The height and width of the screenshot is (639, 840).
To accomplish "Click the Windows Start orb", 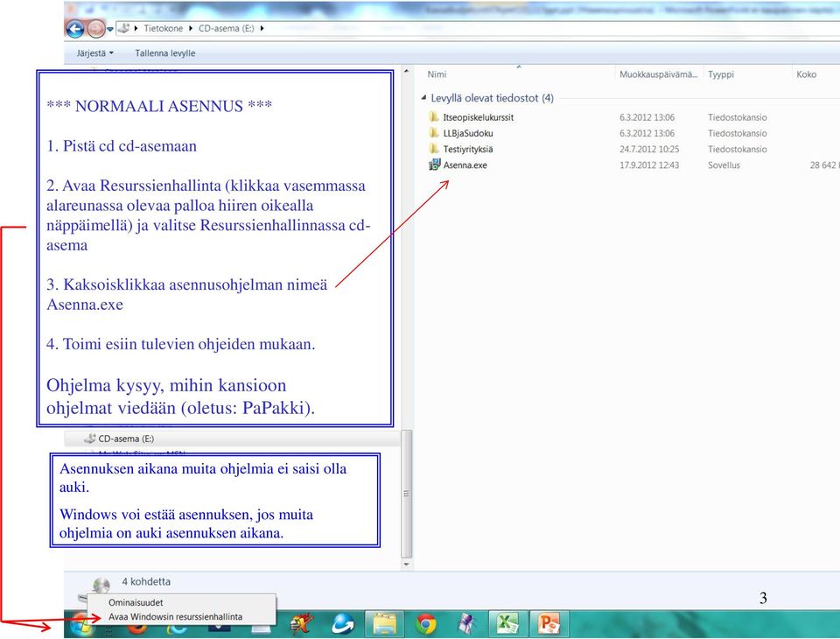I will coord(80,625).
